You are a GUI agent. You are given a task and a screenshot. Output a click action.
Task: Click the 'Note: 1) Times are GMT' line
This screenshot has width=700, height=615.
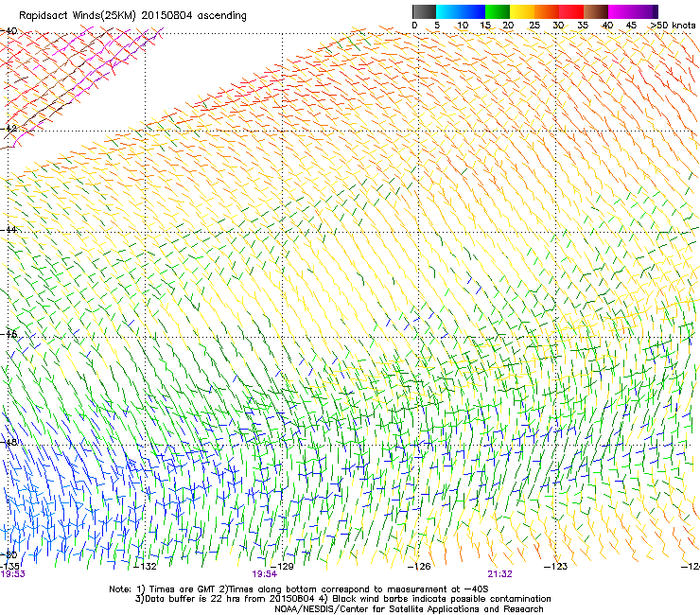coord(299,589)
